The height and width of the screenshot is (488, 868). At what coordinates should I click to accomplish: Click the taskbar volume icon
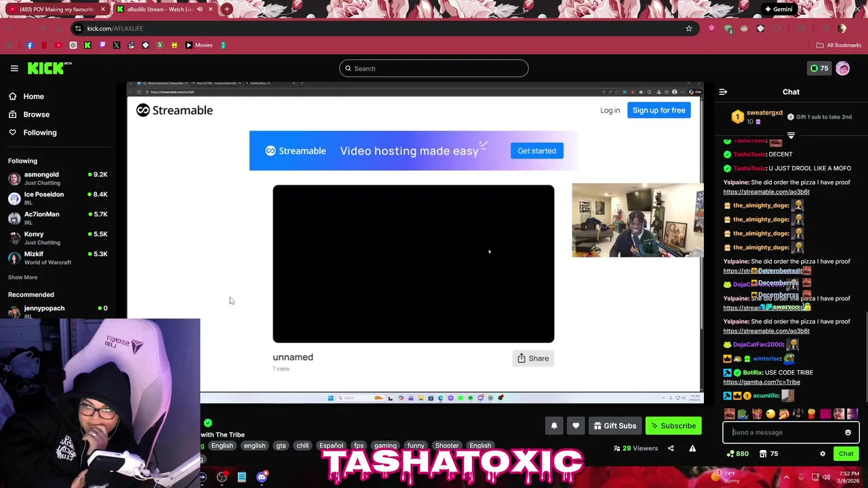click(x=826, y=477)
